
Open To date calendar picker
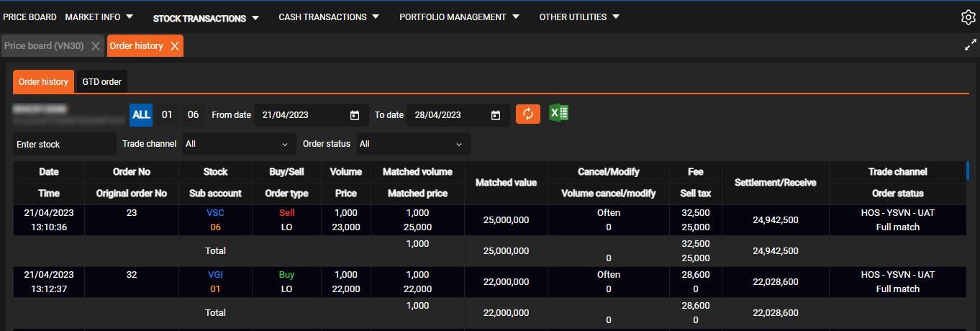[x=495, y=115]
